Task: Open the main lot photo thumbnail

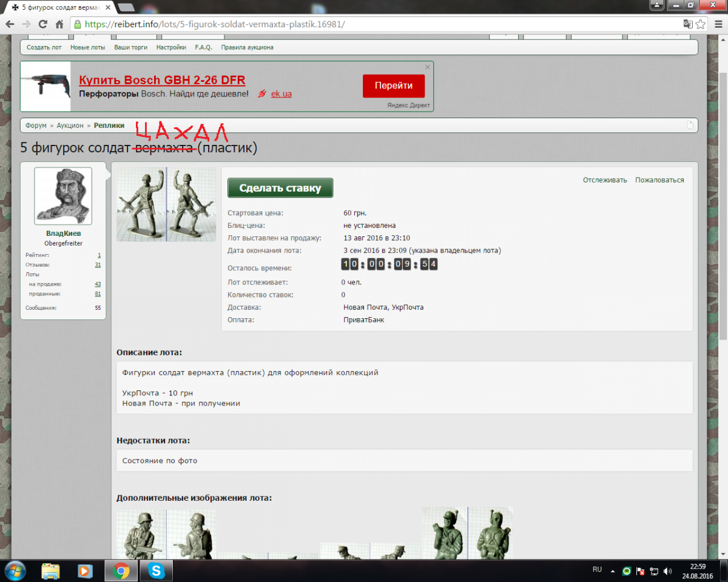Action: pyautogui.click(x=166, y=205)
